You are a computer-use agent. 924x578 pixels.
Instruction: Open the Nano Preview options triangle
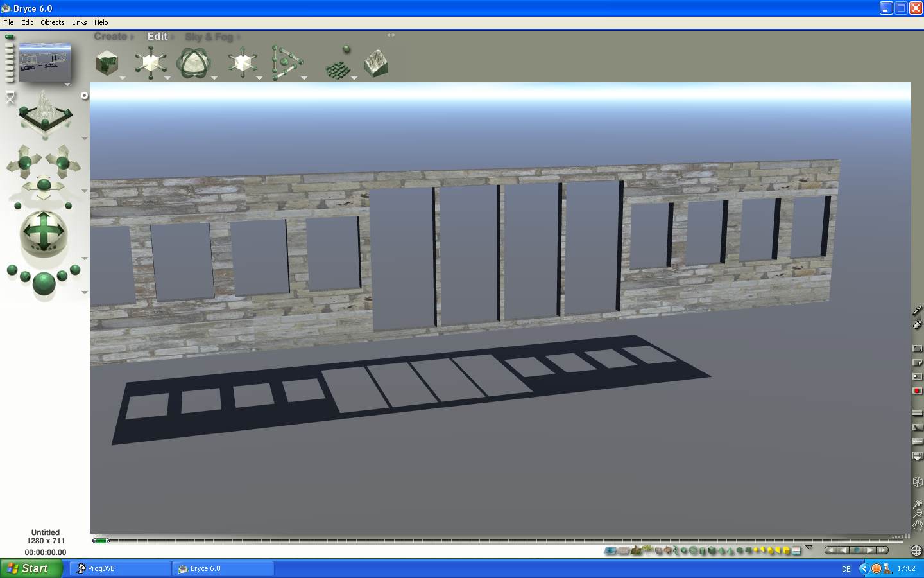point(67,84)
